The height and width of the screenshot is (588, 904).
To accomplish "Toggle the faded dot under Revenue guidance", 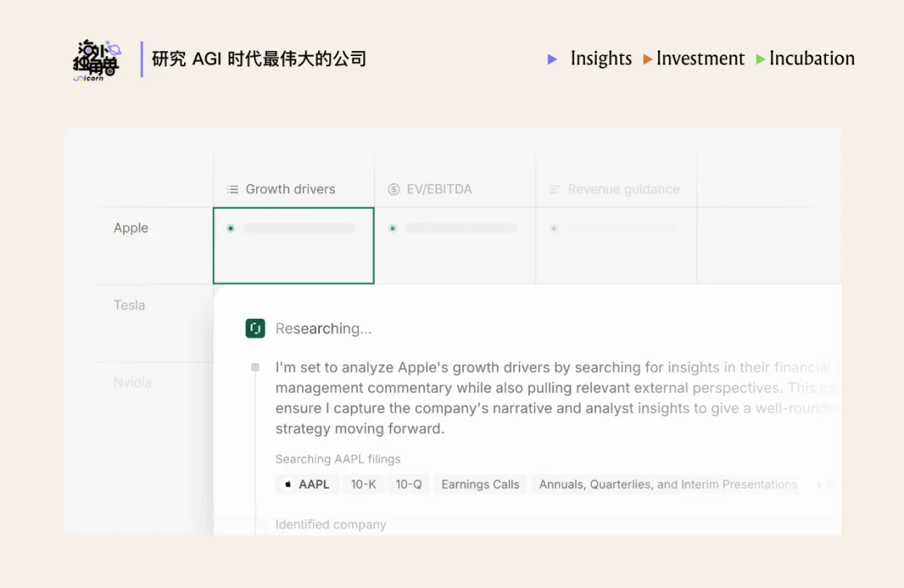I will (552, 227).
